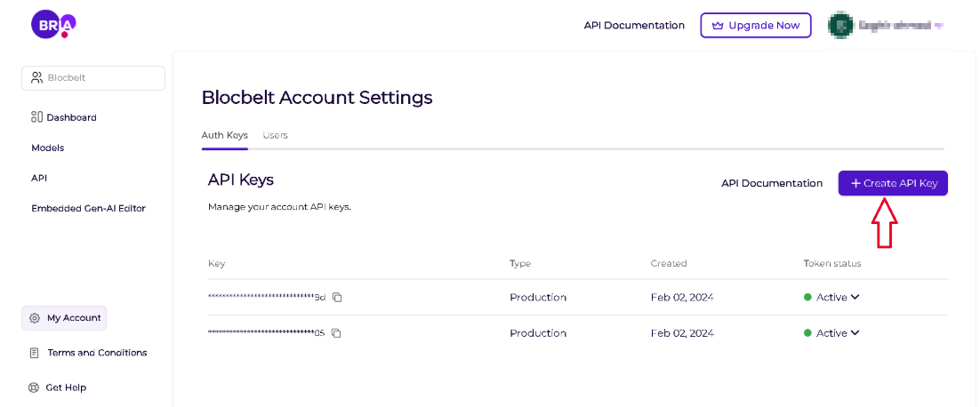
Task: Click the My Account gear icon
Action: coord(35,318)
